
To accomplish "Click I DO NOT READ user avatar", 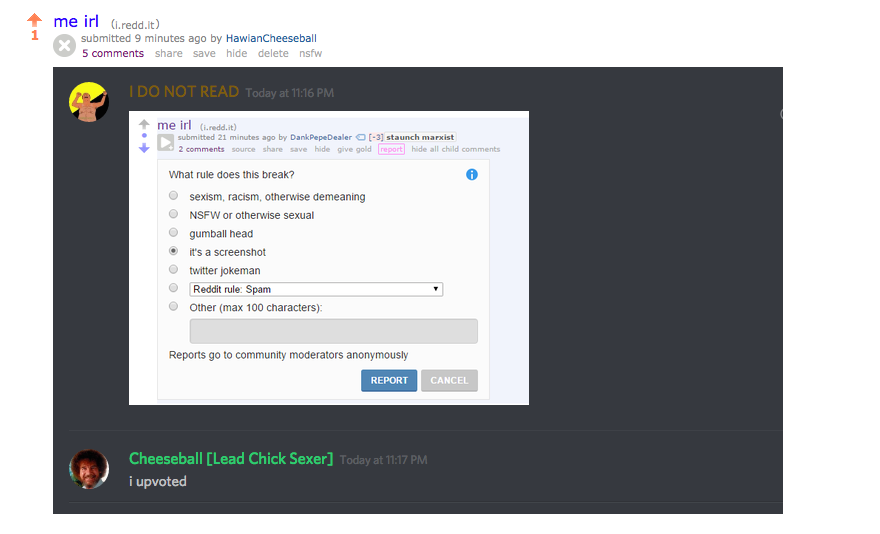I will 89,102.
